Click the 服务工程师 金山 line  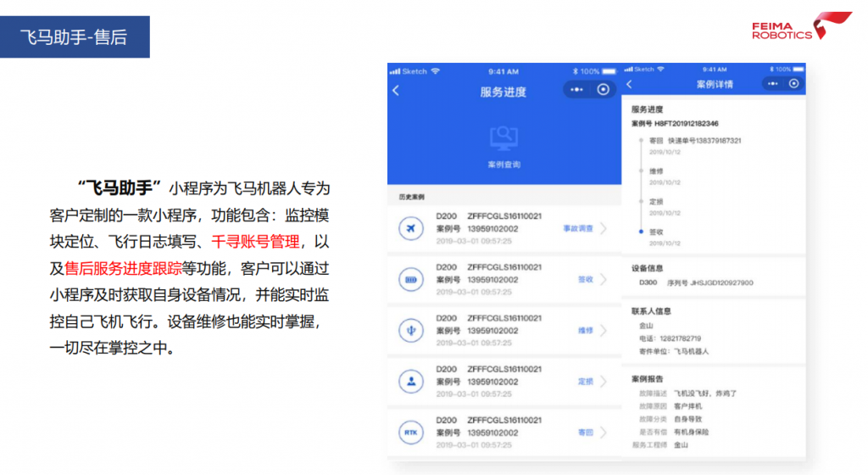click(x=659, y=444)
